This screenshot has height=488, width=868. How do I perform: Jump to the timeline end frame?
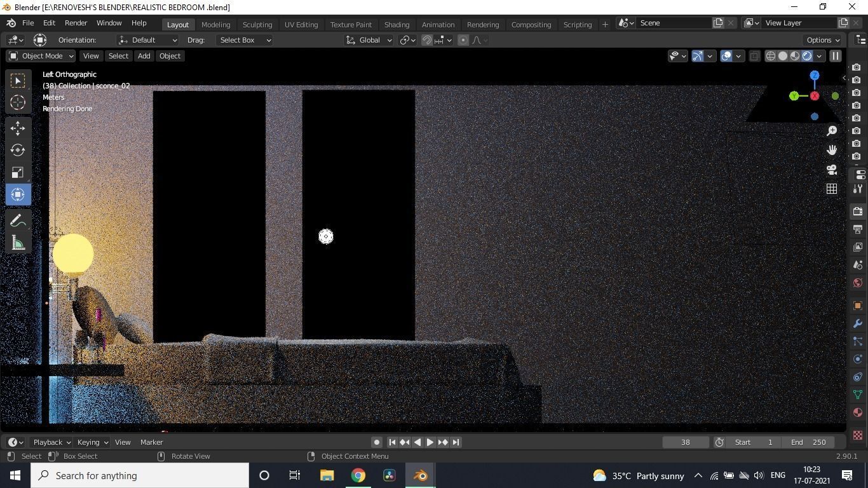click(456, 442)
